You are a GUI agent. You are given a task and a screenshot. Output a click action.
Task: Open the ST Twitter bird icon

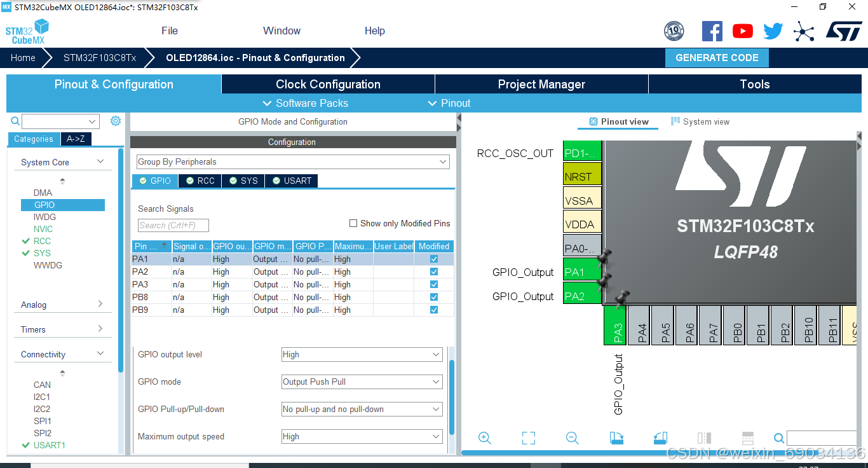[773, 31]
